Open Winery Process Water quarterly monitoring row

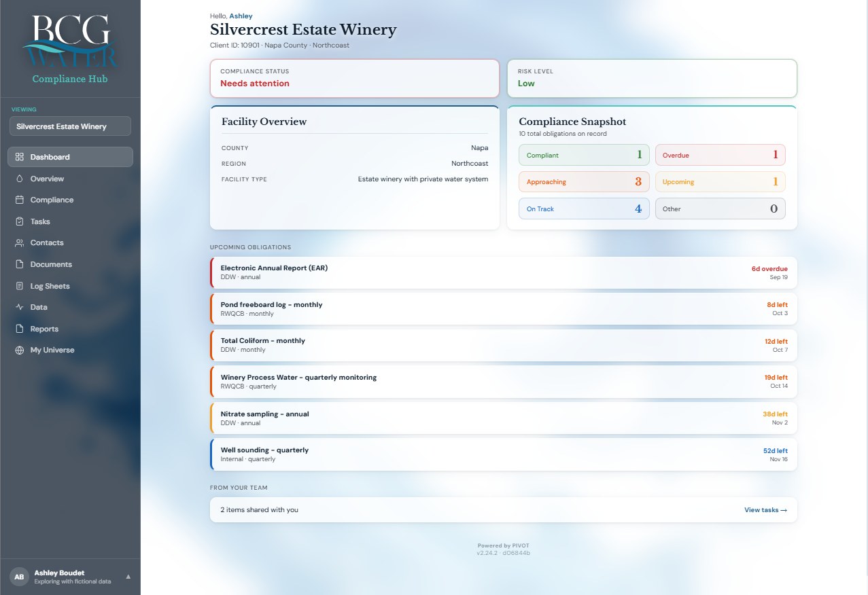pyautogui.click(x=504, y=382)
